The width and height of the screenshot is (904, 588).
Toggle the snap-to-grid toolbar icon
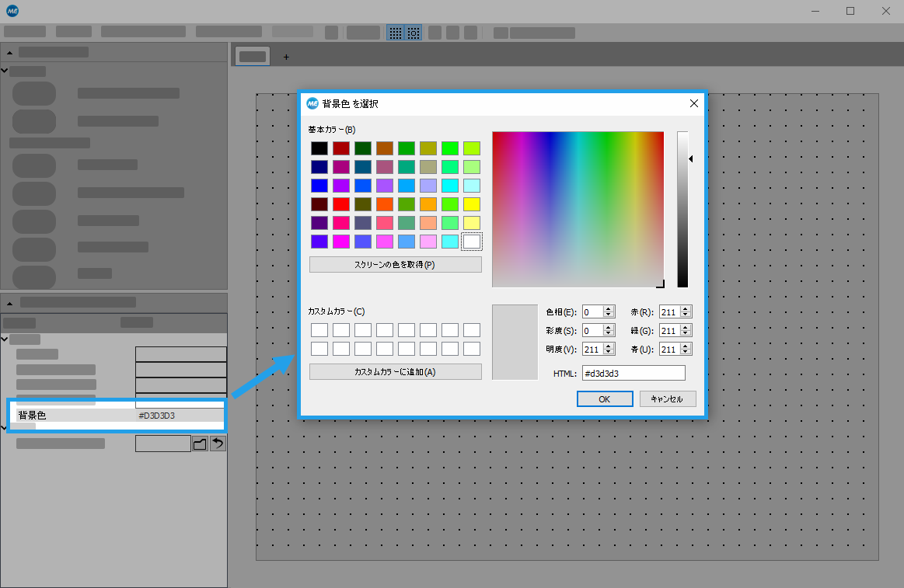pyautogui.click(x=414, y=33)
